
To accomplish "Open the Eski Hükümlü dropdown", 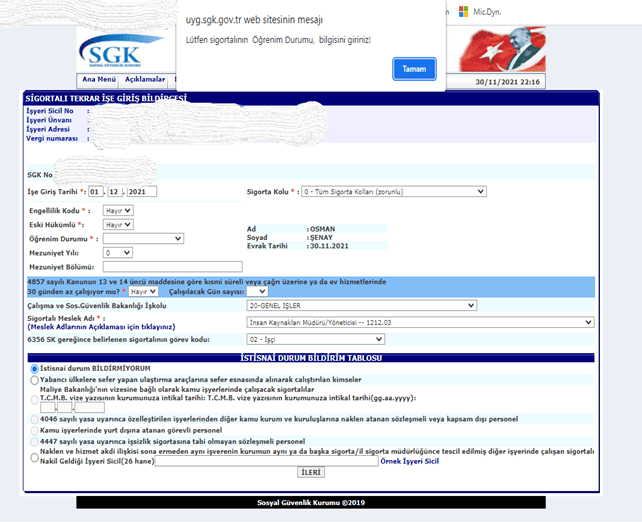I will point(118,226).
